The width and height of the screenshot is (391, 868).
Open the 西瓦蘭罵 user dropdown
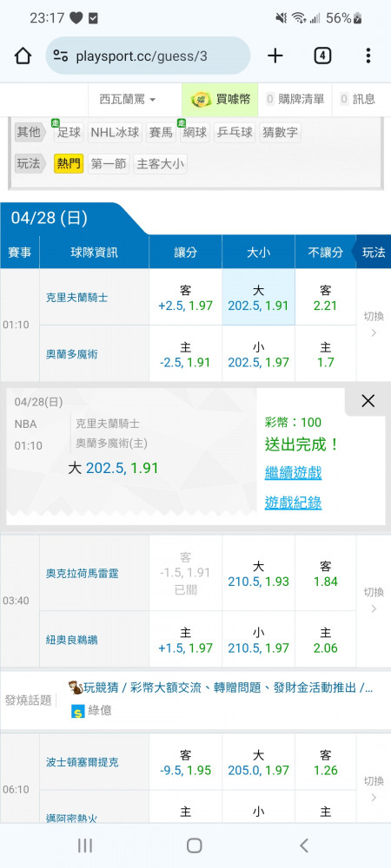click(x=128, y=100)
